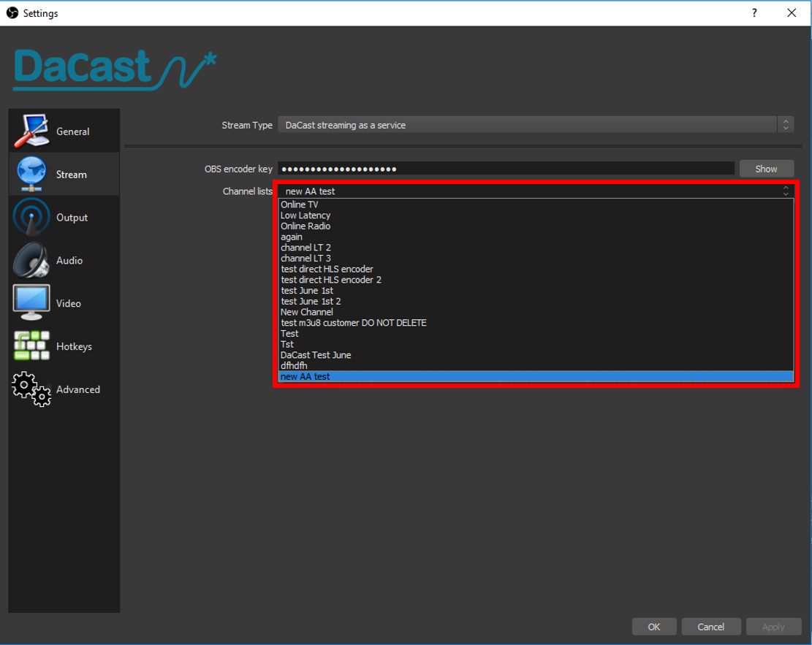Open Advanced gears icon
Image resolution: width=812 pixels, height=645 pixels.
pos(31,389)
